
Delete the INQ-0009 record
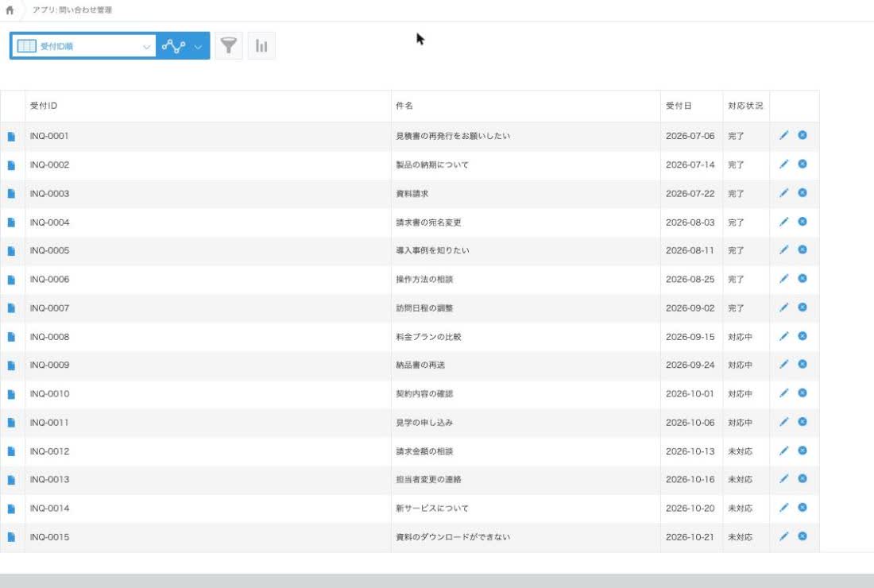802,364
